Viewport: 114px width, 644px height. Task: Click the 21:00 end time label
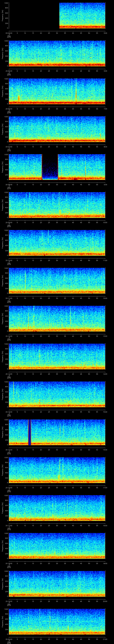point(105,639)
